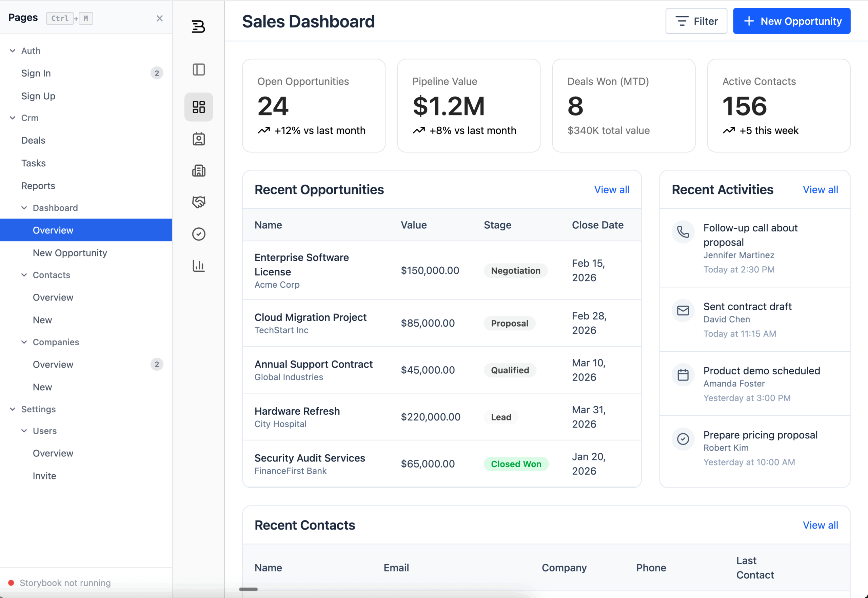Collapse the Crm tree section

(13, 118)
